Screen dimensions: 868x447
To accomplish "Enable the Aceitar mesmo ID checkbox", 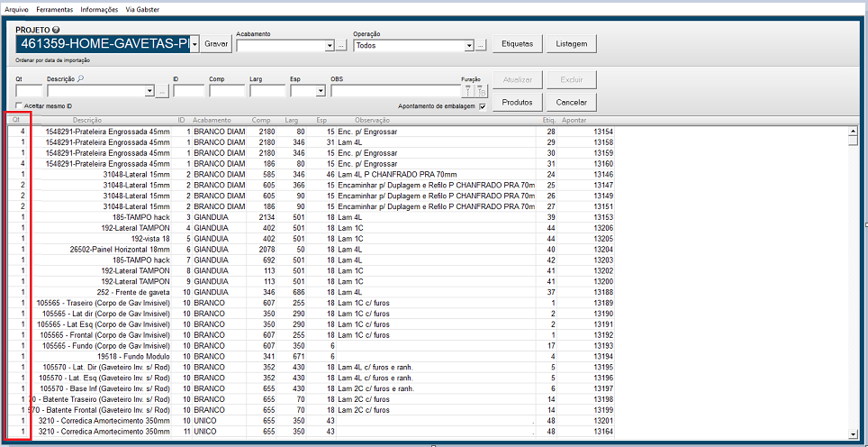I will coord(20,105).
